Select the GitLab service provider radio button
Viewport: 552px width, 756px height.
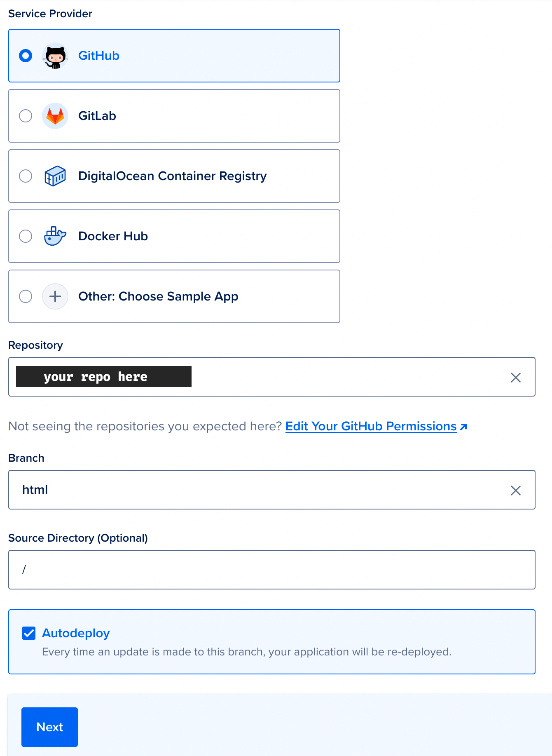(x=26, y=116)
